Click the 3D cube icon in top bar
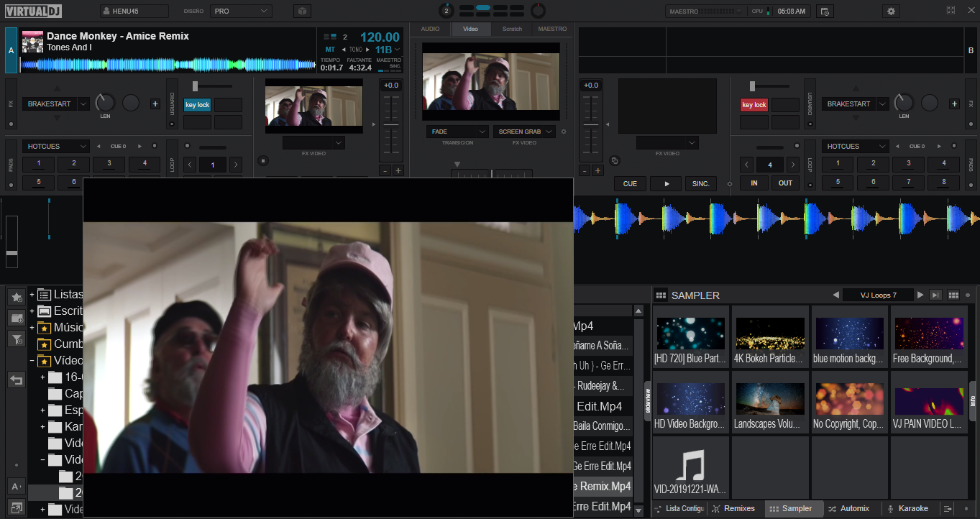 click(x=302, y=11)
